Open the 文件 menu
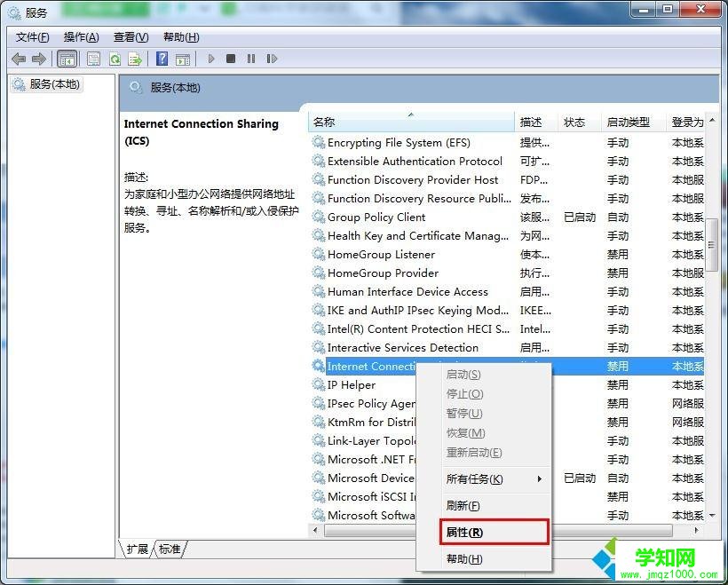This screenshot has height=585, width=728. click(x=33, y=37)
